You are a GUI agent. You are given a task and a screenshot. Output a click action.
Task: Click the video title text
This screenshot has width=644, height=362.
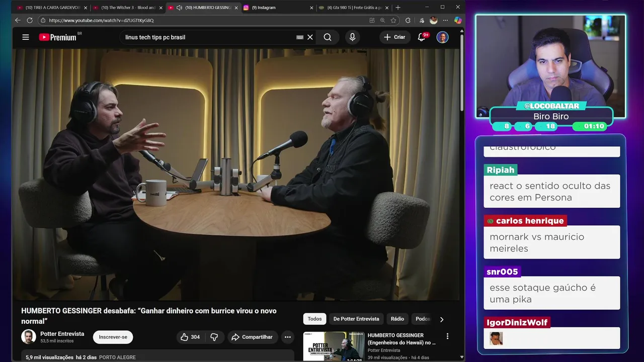pyautogui.click(x=149, y=316)
